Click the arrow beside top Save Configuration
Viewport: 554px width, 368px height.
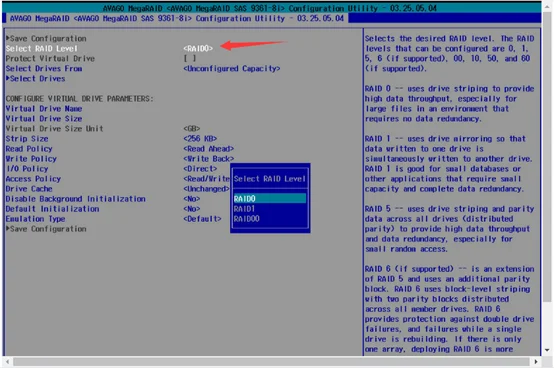pyautogui.click(x=7, y=38)
